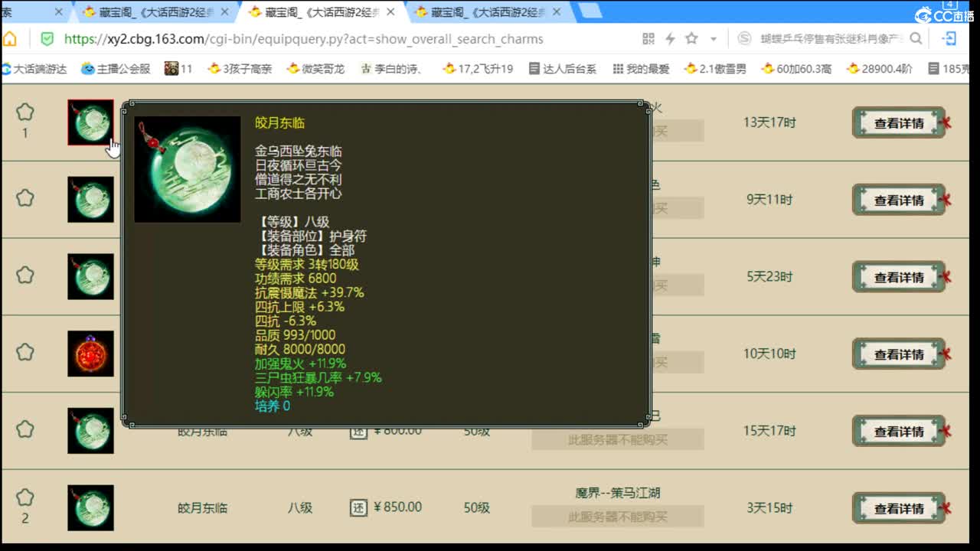The width and height of the screenshot is (980, 551).
Task: Click the large charm image in tooltip
Action: 188,169
